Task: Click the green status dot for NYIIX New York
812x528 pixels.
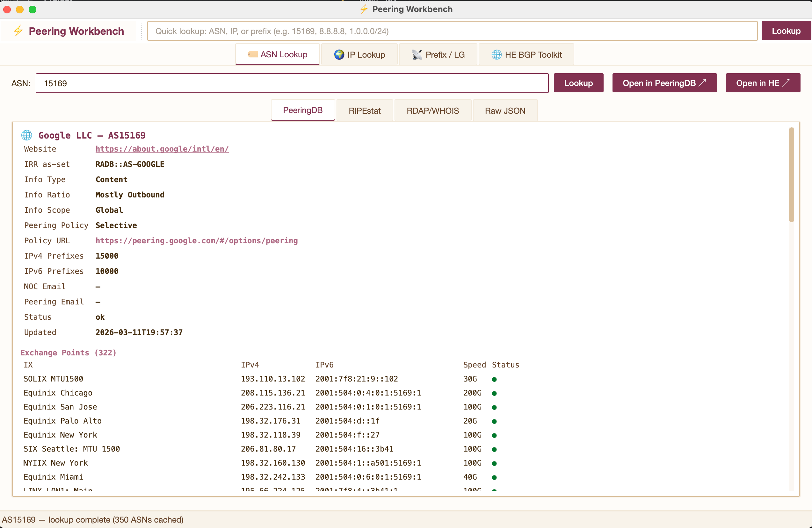Action: [494, 463]
